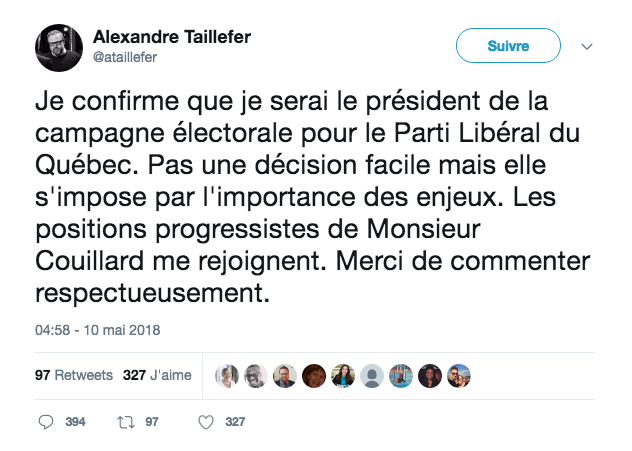Click the last liker avatar showing a couple
The width and height of the screenshot is (632, 451).
point(459,375)
